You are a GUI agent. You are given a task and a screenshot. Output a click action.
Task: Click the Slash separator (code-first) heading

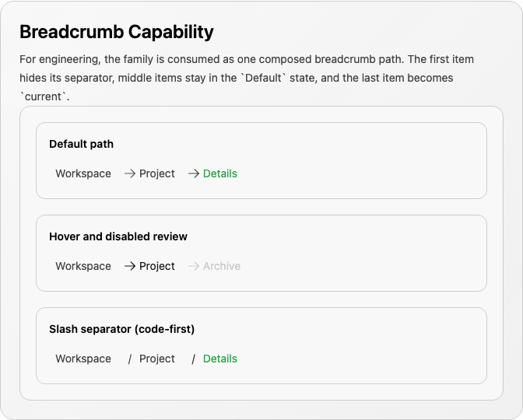[x=121, y=329]
